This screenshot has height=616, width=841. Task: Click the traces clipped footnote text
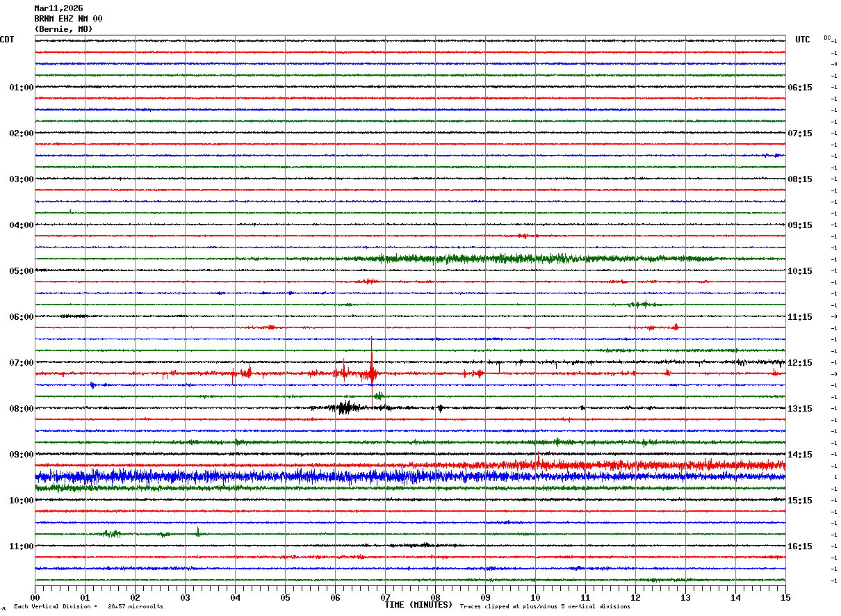click(x=545, y=607)
